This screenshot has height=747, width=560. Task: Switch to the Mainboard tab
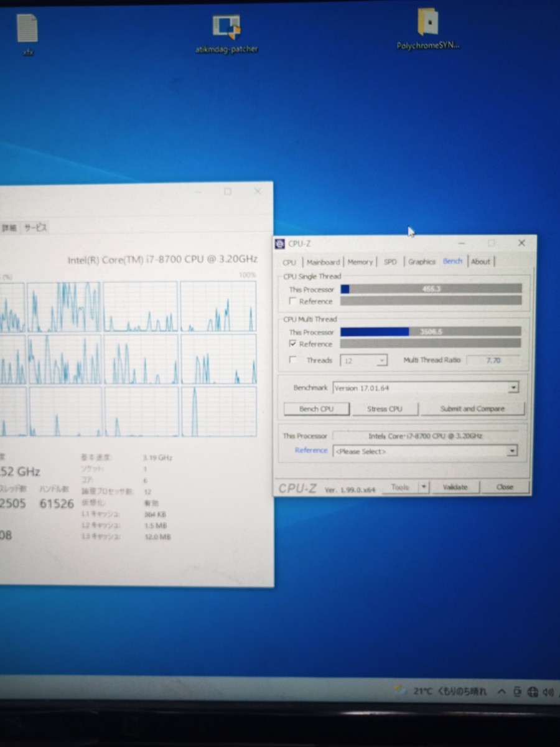pyautogui.click(x=323, y=262)
